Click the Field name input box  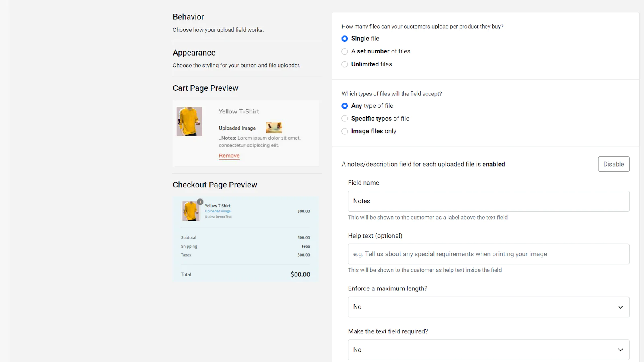(488, 201)
